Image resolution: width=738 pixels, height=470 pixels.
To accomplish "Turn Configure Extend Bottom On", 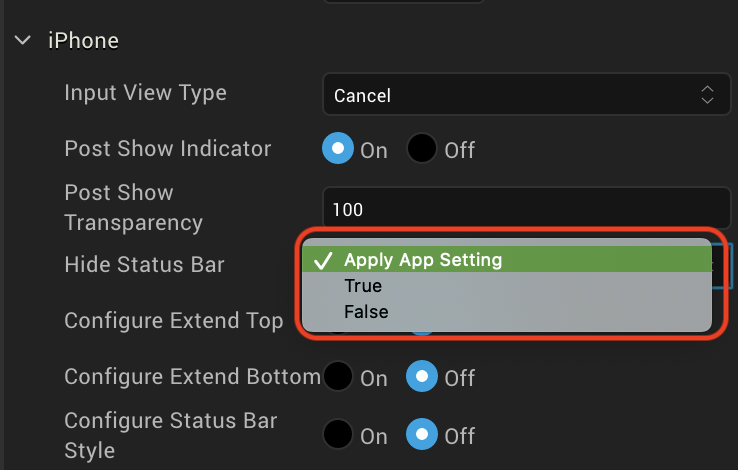I will point(338,376).
